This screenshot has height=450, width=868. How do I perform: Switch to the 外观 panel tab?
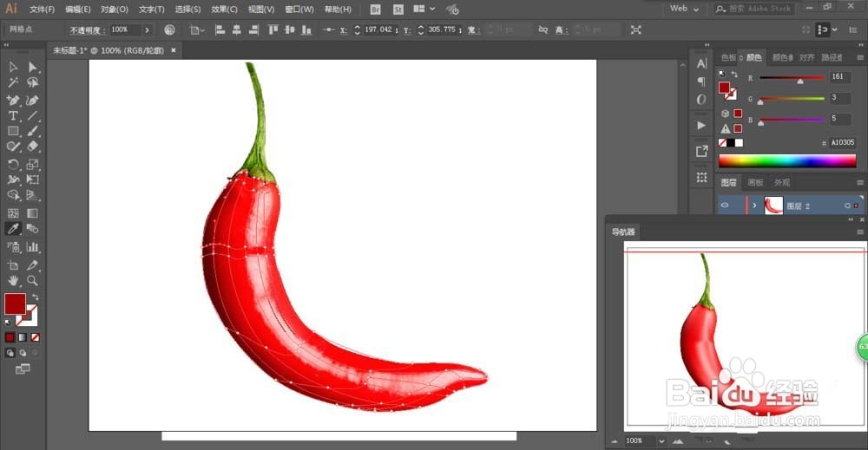tap(782, 182)
